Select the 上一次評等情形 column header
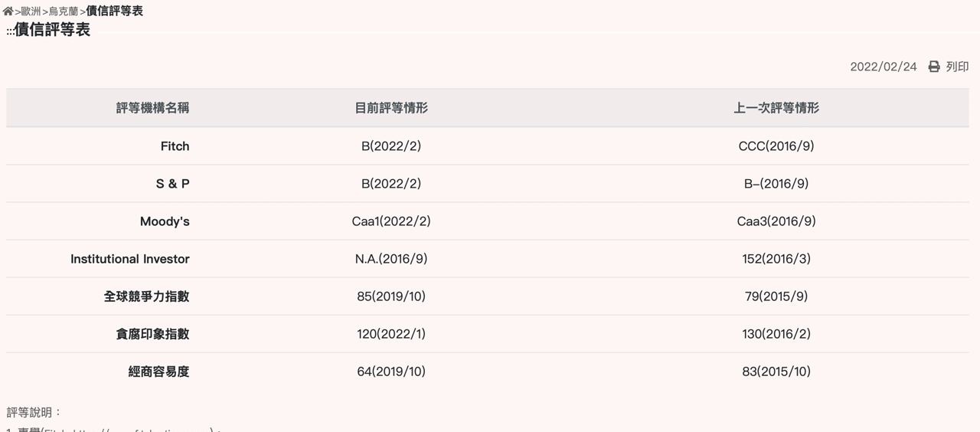This screenshot has height=432, width=980. click(776, 108)
